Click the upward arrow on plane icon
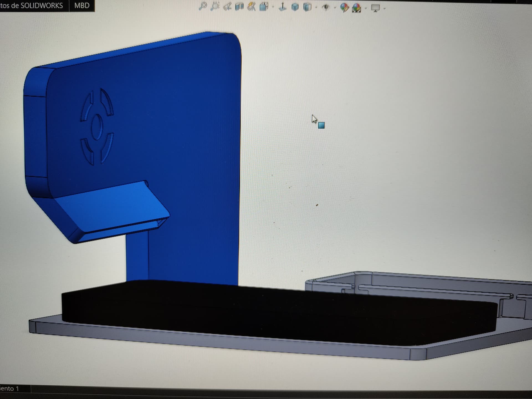The image size is (532, 399). pos(282,7)
